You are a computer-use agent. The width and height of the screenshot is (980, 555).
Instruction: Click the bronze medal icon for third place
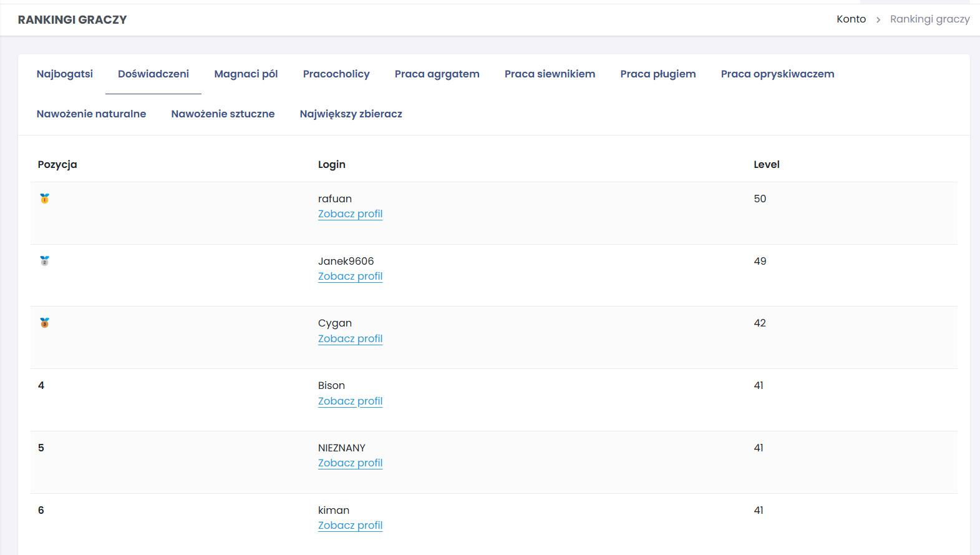(44, 323)
